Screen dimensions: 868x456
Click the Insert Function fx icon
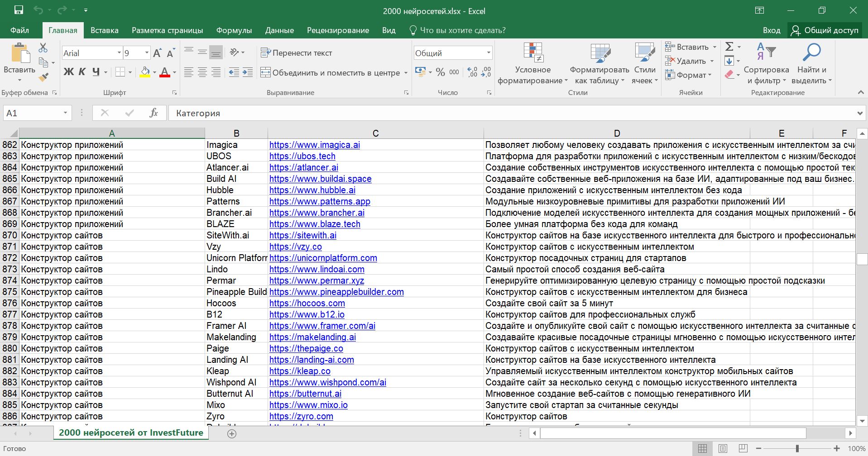click(153, 113)
